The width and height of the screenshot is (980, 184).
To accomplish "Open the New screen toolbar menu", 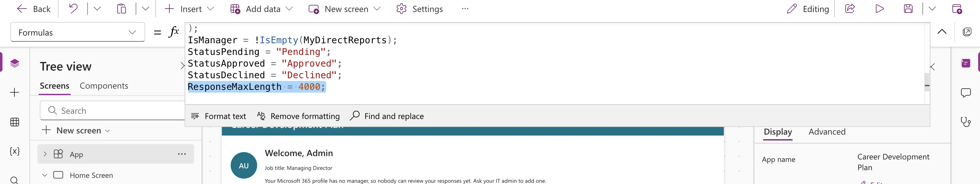I will [344, 9].
